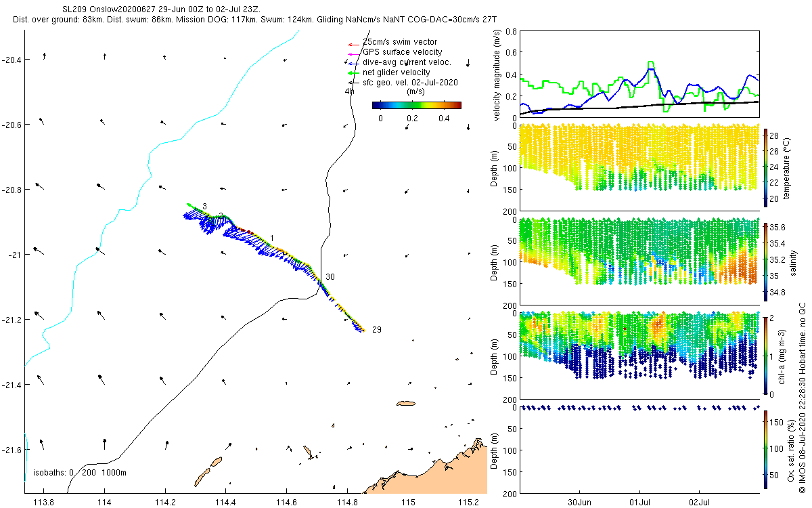This screenshot has width=812, height=508.
Task: Click the green net velocity curve's peak near 01Jul
Action: [651, 62]
